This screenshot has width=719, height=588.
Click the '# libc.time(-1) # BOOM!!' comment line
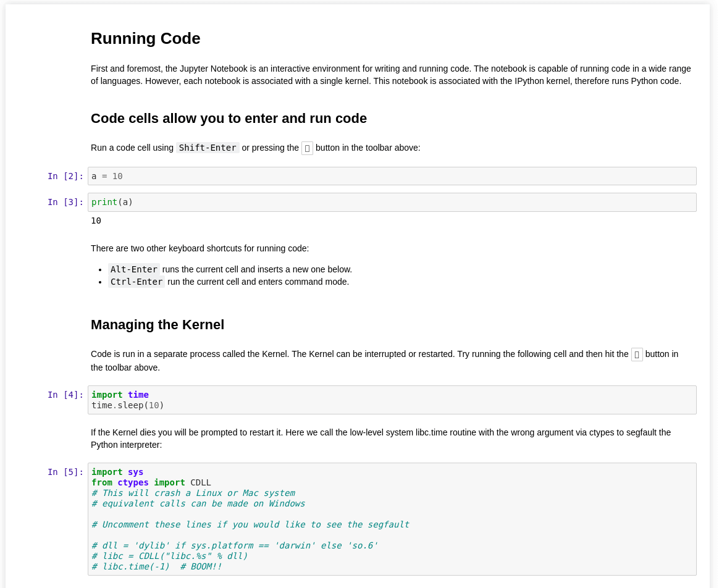pos(156,566)
